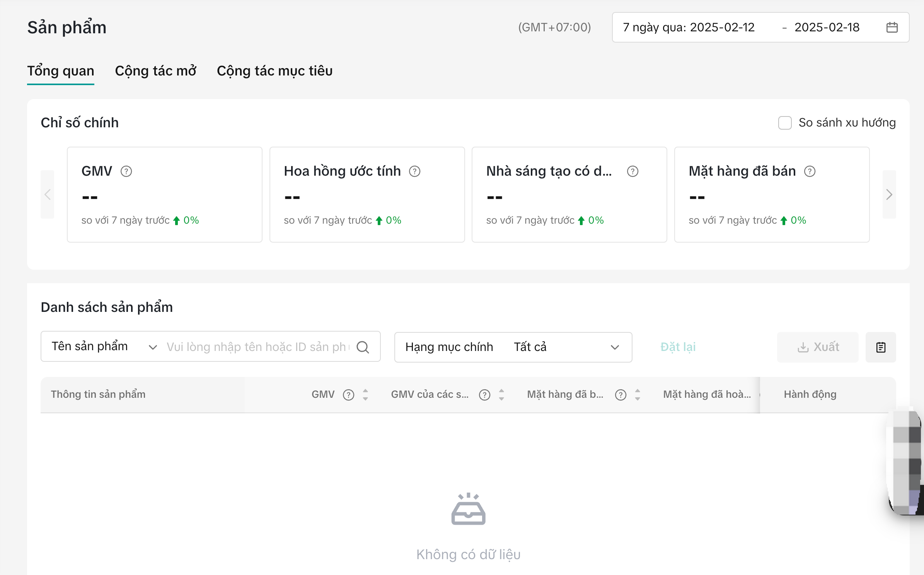This screenshot has height=575, width=924.
Task: Click help icon beside Mặt hàng đã bán card
Action: tap(810, 171)
